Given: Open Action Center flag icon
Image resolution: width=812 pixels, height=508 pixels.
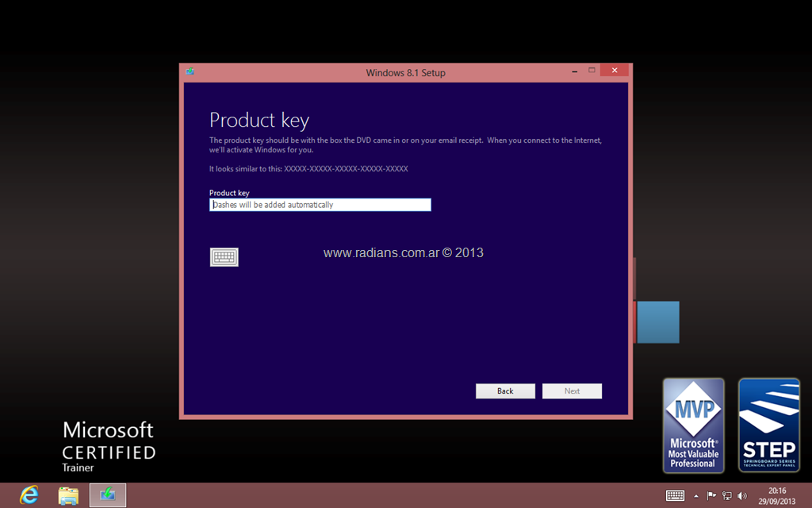Looking at the screenshot, I should click(x=711, y=496).
